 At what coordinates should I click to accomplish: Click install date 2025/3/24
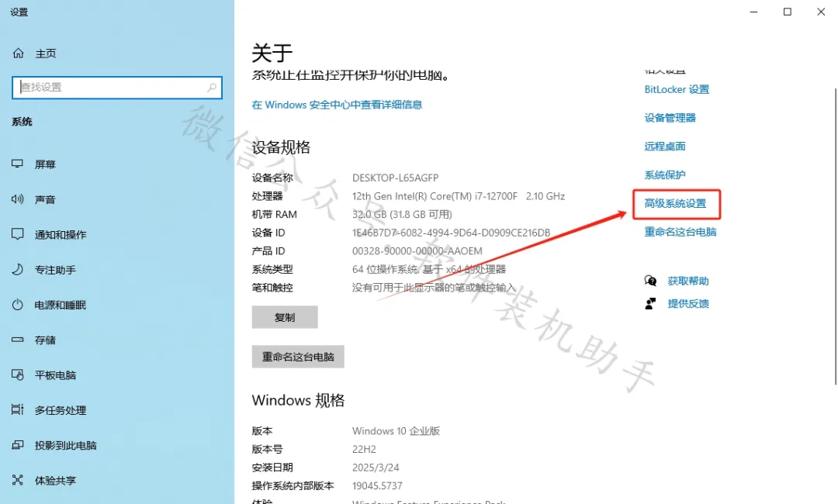point(376,467)
